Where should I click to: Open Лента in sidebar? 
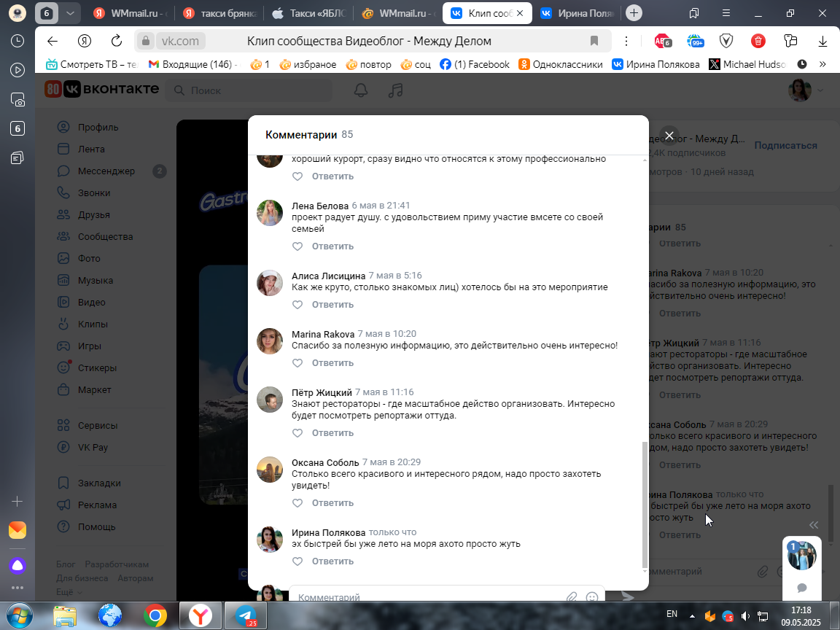point(91,149)
